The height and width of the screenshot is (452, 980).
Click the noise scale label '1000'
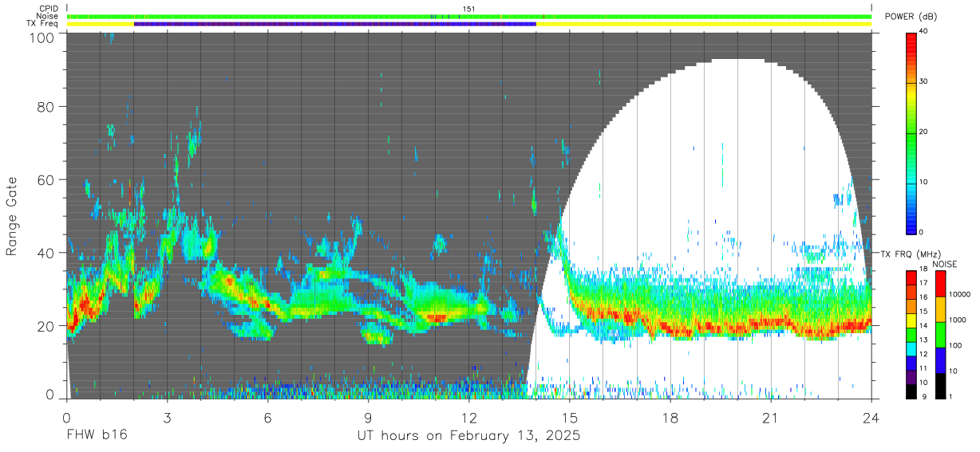pyautogui.click(x=959, y=320)
